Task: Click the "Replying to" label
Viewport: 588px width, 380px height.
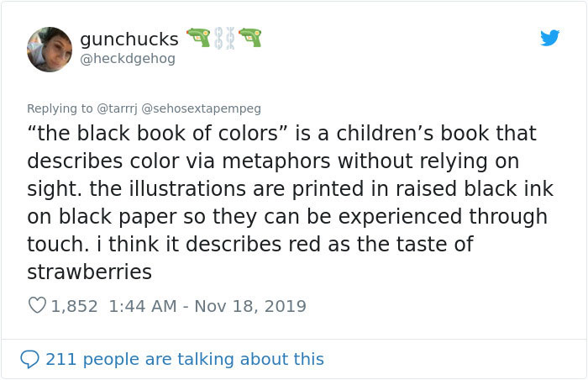Action: pos(61,108)
